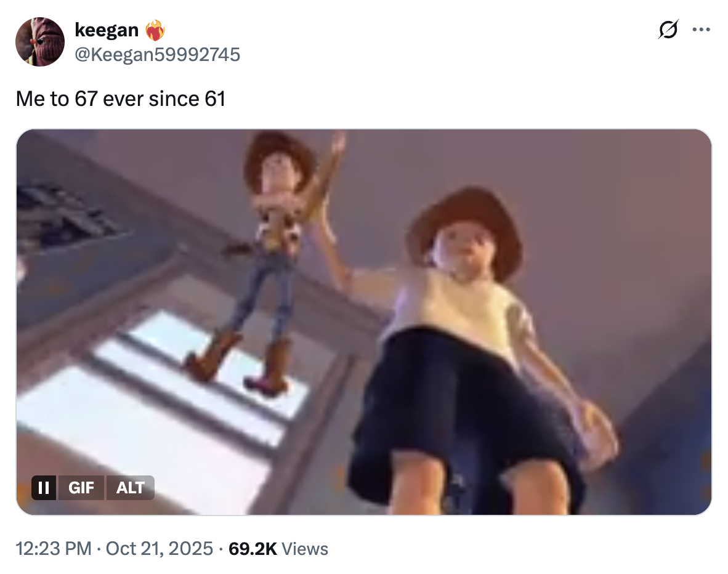This screenshot has height=574, width=728.
Task: Show the ALT image description
Action: click(131, 488)
